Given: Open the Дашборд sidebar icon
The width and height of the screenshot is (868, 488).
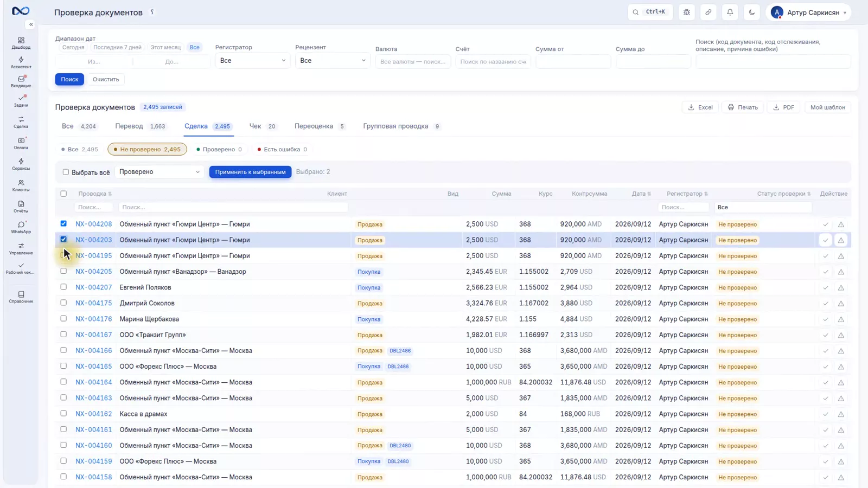Looking at the screenshot, I should pos(21,43).
